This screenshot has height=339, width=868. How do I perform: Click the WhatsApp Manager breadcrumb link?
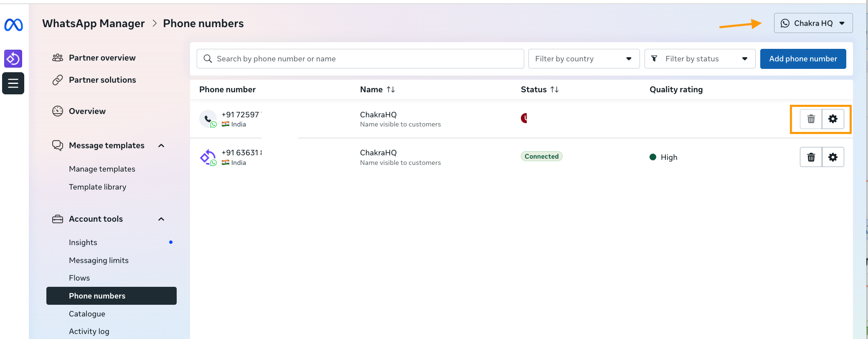point(94,23)
